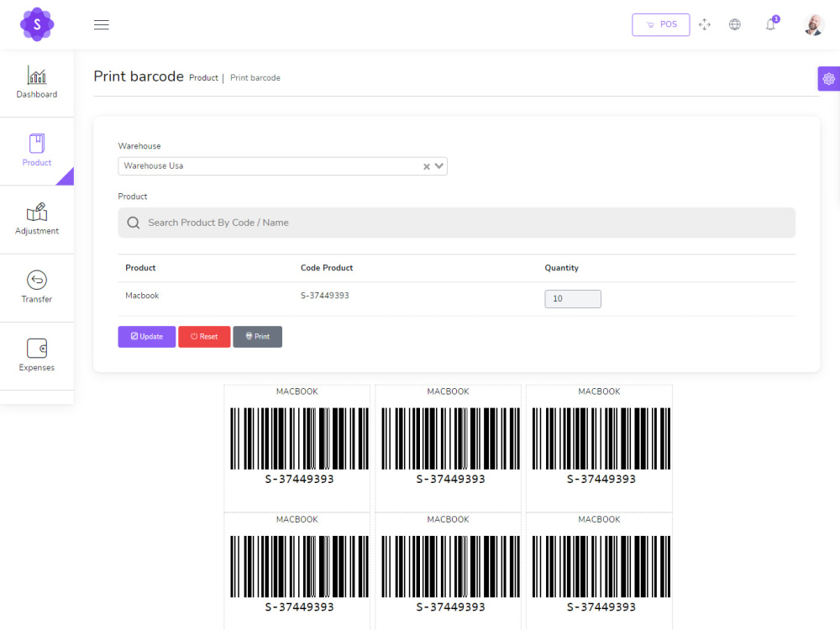Expand the Warehouse dropdown arrow

[439, 166]
